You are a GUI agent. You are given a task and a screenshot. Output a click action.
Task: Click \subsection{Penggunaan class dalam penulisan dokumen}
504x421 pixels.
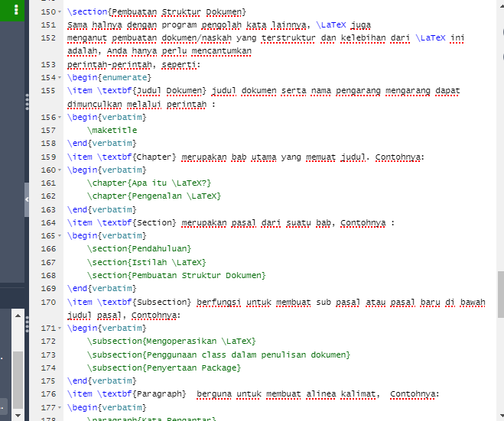click(219, 355)
